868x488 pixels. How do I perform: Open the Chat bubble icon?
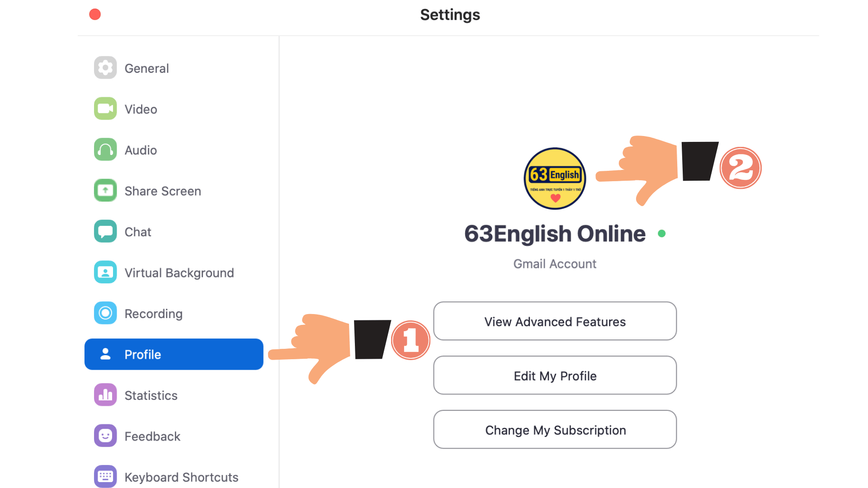click(x=105, y=231)
